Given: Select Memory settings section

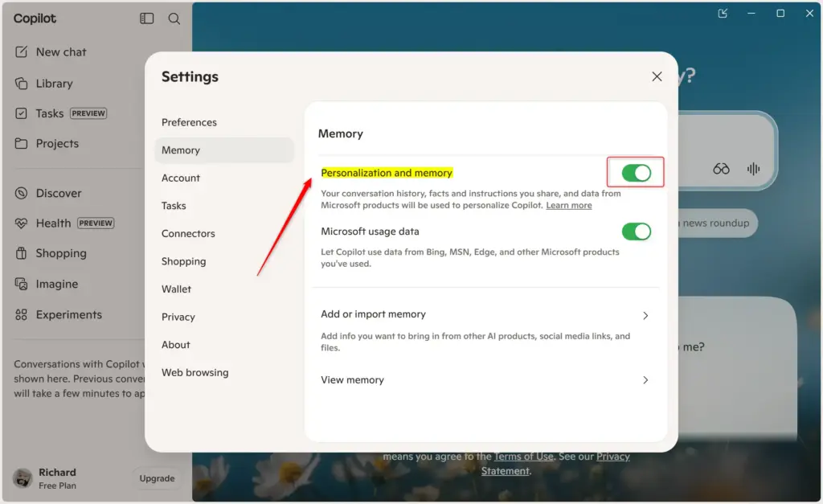Looking at the screenshot, I should [225, 150].
